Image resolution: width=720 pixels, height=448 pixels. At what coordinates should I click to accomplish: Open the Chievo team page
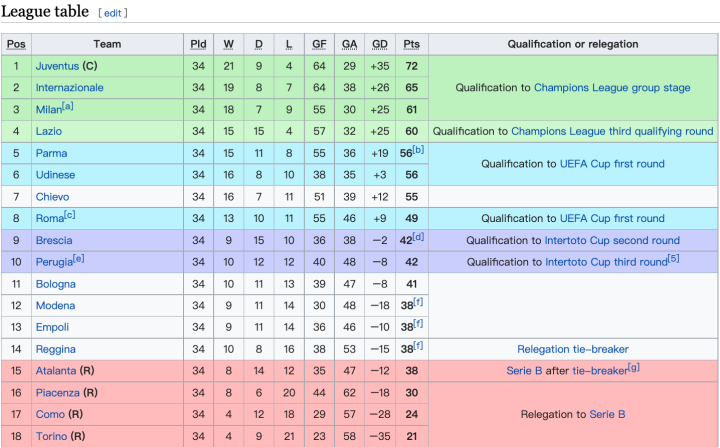point(53,197)
